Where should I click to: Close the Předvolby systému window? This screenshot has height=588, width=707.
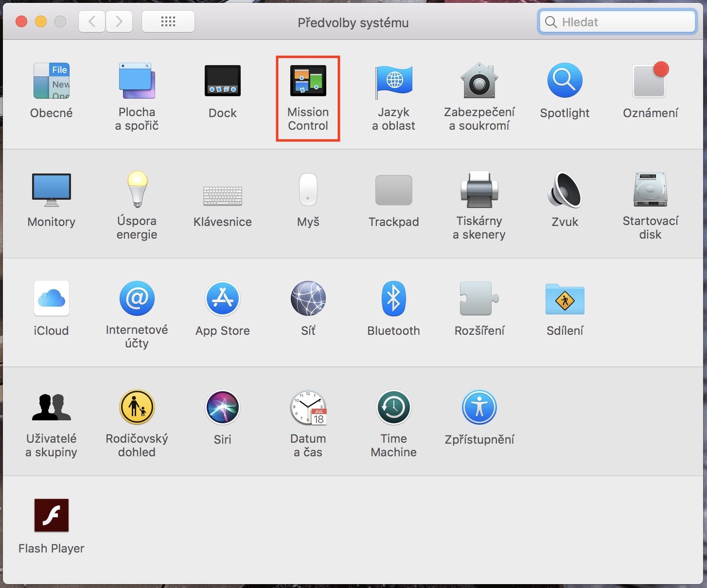[21, 22]
